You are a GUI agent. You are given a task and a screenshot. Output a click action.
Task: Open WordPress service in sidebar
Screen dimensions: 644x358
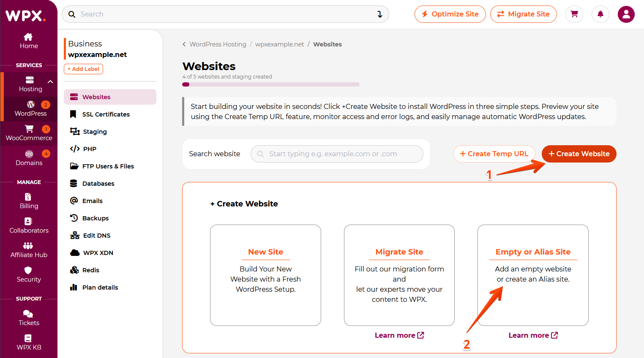click(x=30, y=108)
